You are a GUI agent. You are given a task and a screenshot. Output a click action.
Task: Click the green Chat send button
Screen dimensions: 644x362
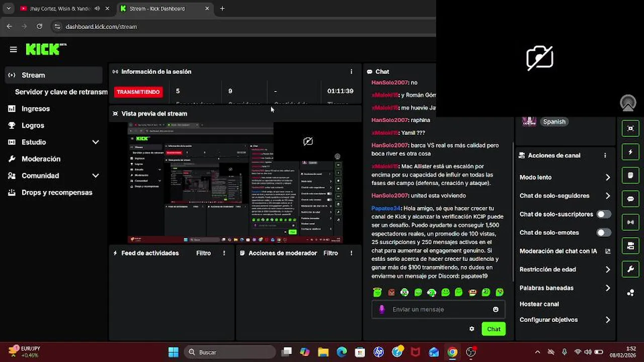pyautogui.click(x=494, y=329)
